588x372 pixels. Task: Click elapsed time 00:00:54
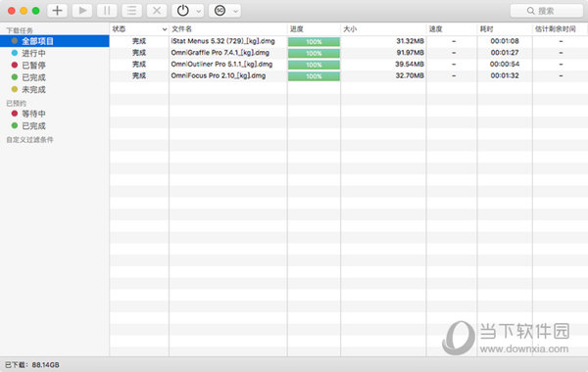pos(505,65)
